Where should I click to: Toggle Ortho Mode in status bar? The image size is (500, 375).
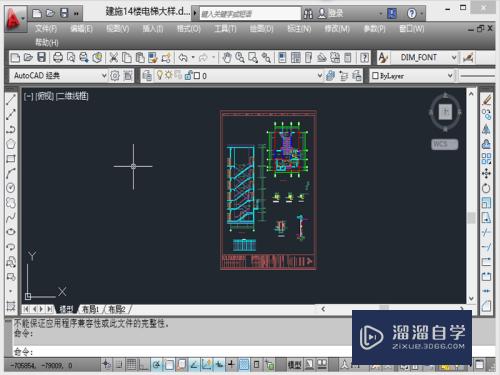(x=144, y=365)
